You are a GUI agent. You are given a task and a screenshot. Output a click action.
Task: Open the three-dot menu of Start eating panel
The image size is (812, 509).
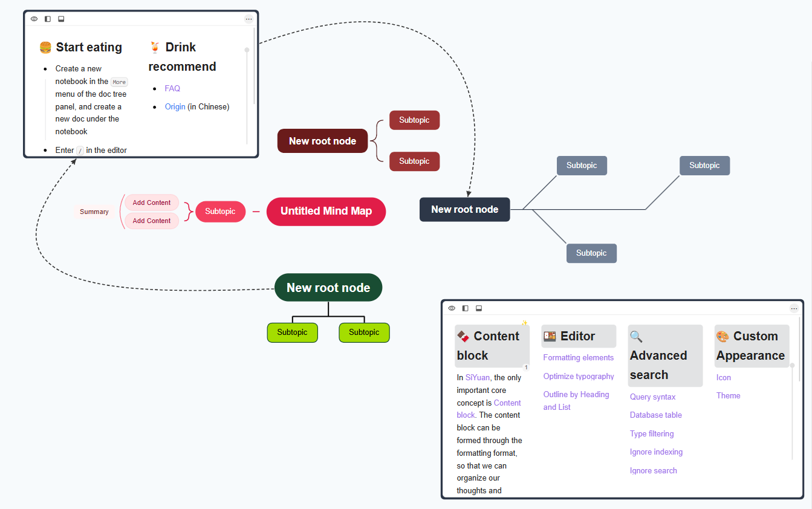tap(248, 19)
